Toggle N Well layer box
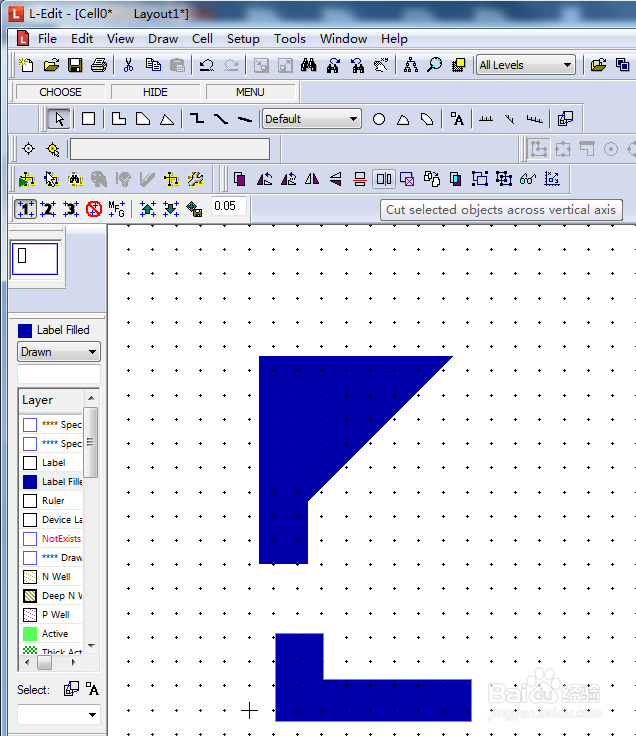The image size is (636, 736). coord(30,577)
